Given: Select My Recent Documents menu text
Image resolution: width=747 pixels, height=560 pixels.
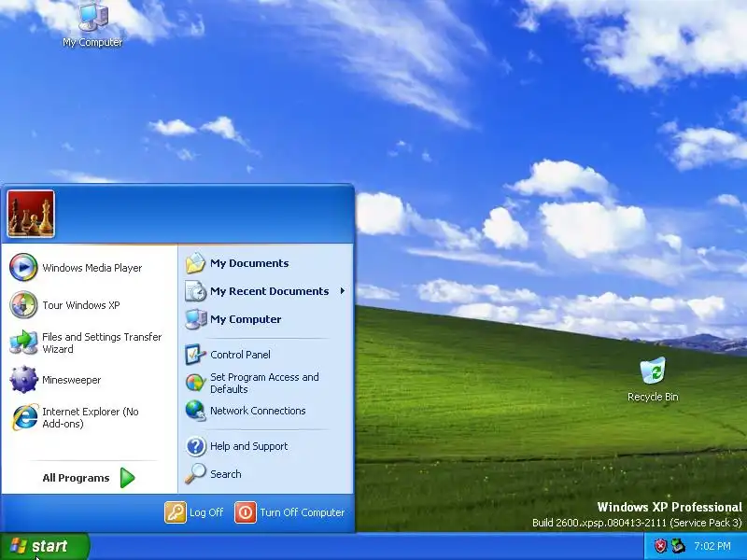Looking at the screenshot, I should click(269, 291).
